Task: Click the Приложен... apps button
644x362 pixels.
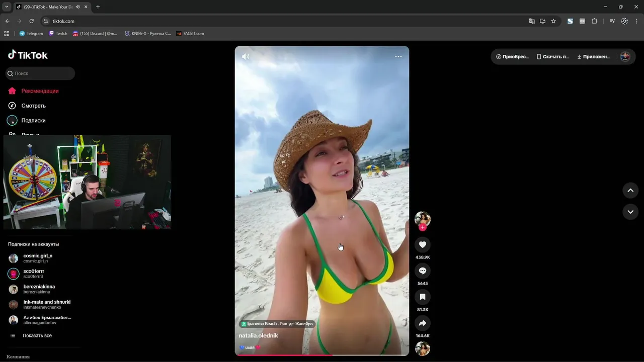Action: [594, 57]
